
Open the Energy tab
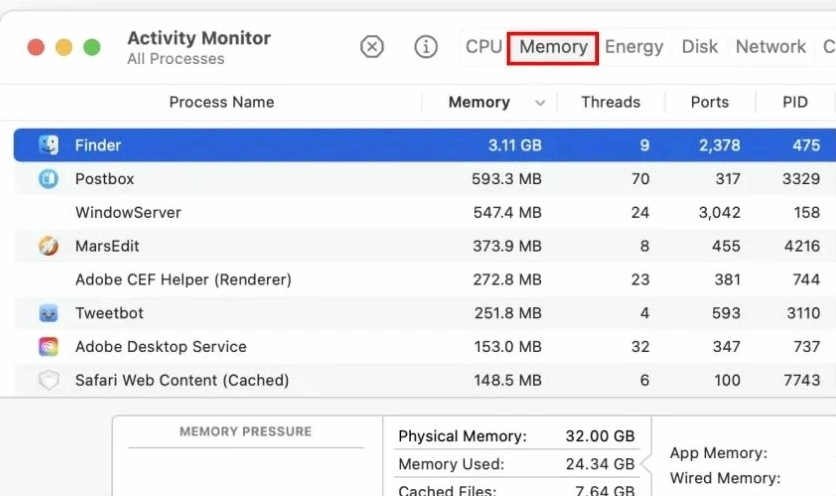634,47
